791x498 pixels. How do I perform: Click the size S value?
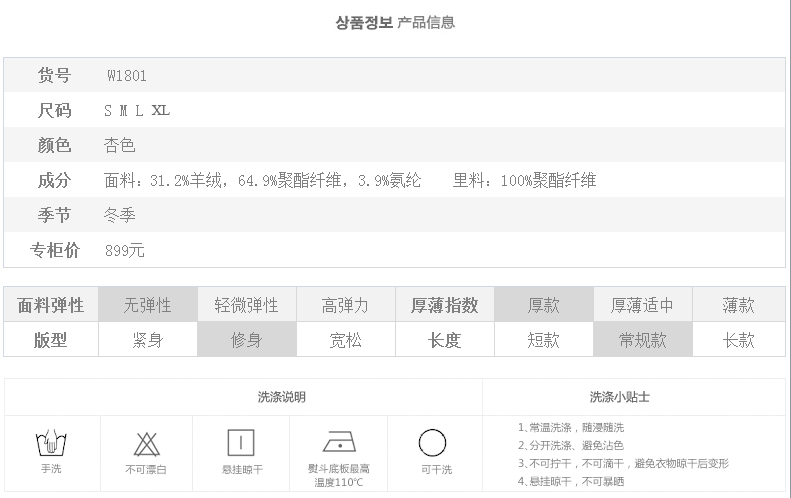coord(108,110)
